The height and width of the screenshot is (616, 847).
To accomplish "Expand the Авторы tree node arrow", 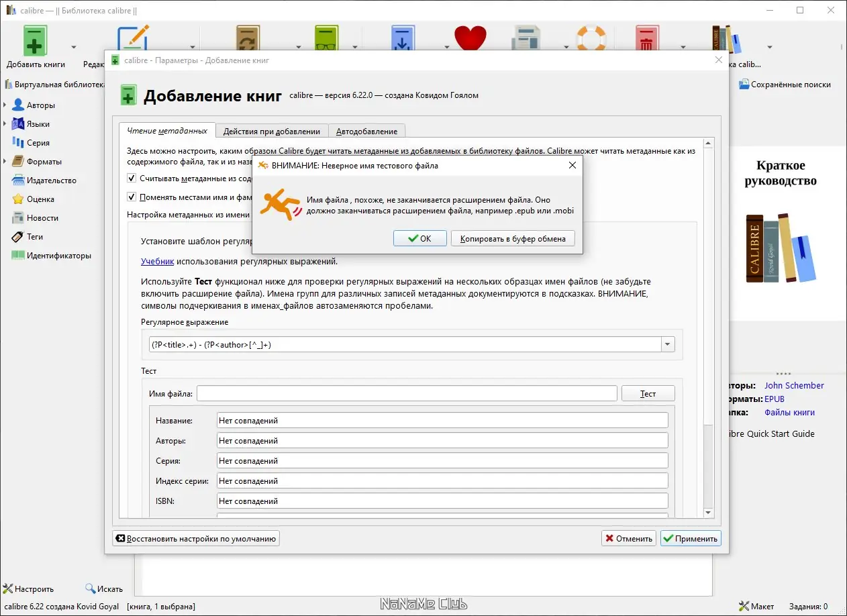I will pos(5,105).
